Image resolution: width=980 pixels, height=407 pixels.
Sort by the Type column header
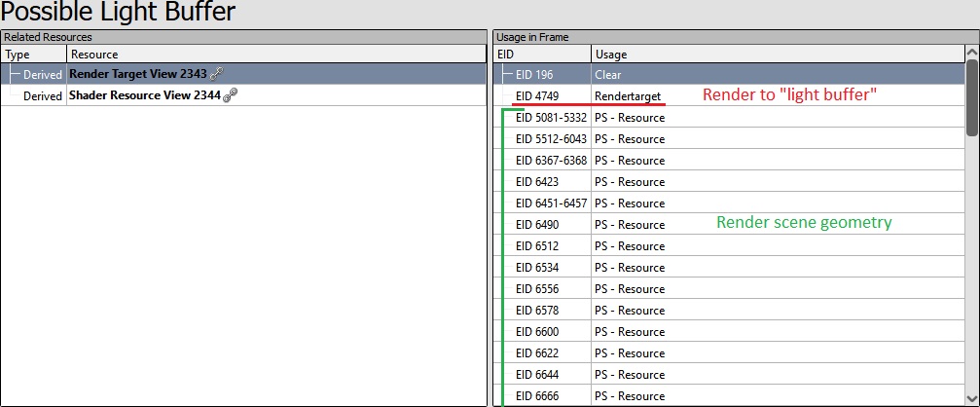click(33, 55)
